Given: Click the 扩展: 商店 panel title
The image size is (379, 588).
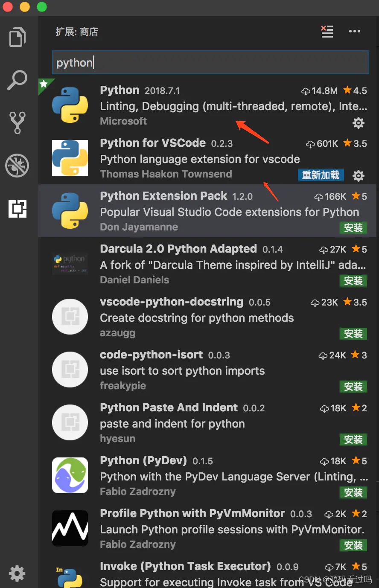Looking at the screenshot, I should click(x=77, y=32).
